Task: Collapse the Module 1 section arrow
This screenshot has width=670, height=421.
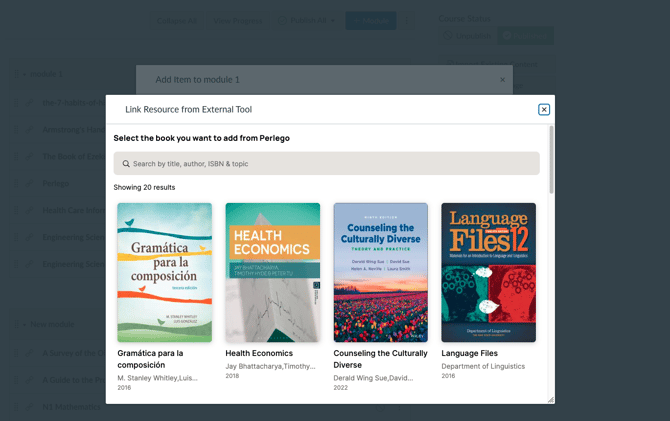Action: pyautogui.click(x=25, y=74)
